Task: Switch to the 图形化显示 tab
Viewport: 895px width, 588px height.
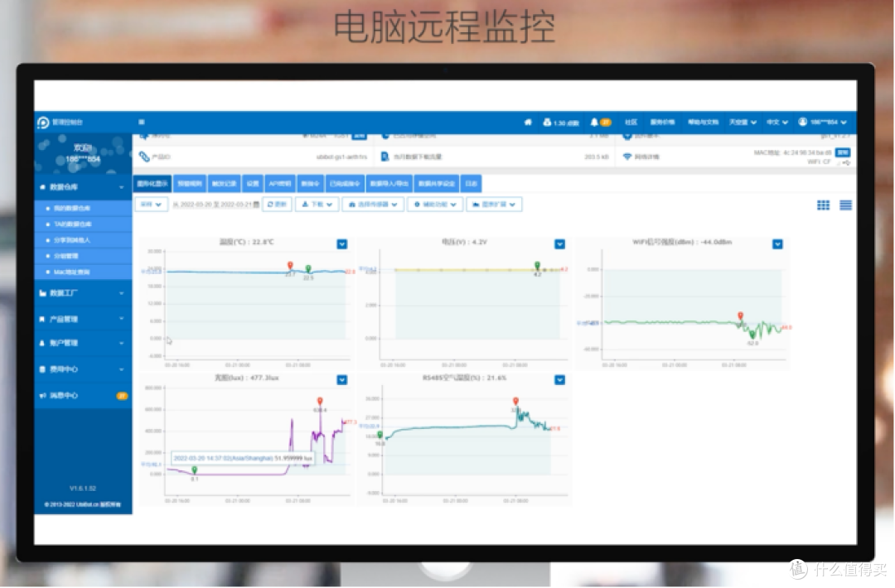Action: point(152,184)
